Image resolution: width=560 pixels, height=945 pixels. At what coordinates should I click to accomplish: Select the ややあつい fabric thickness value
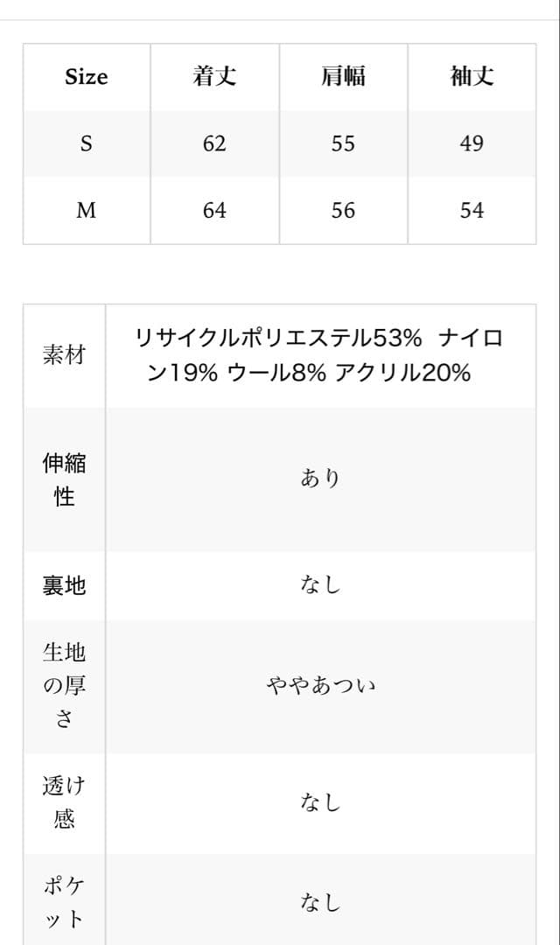(x=320, y=684)
